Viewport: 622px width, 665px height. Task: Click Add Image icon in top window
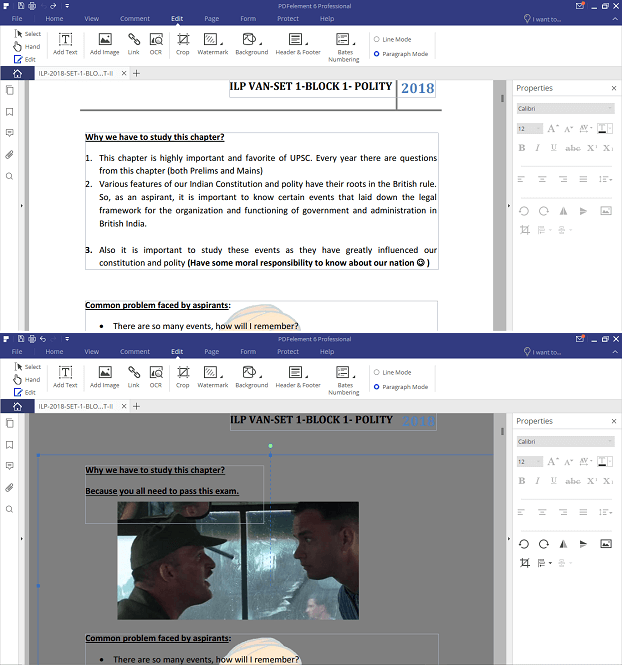[105, 44]
